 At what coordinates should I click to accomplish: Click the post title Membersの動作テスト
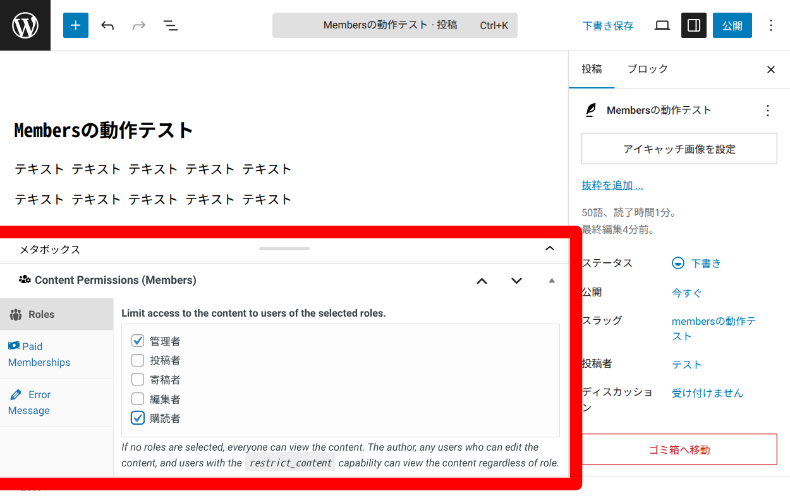(103, 130)
